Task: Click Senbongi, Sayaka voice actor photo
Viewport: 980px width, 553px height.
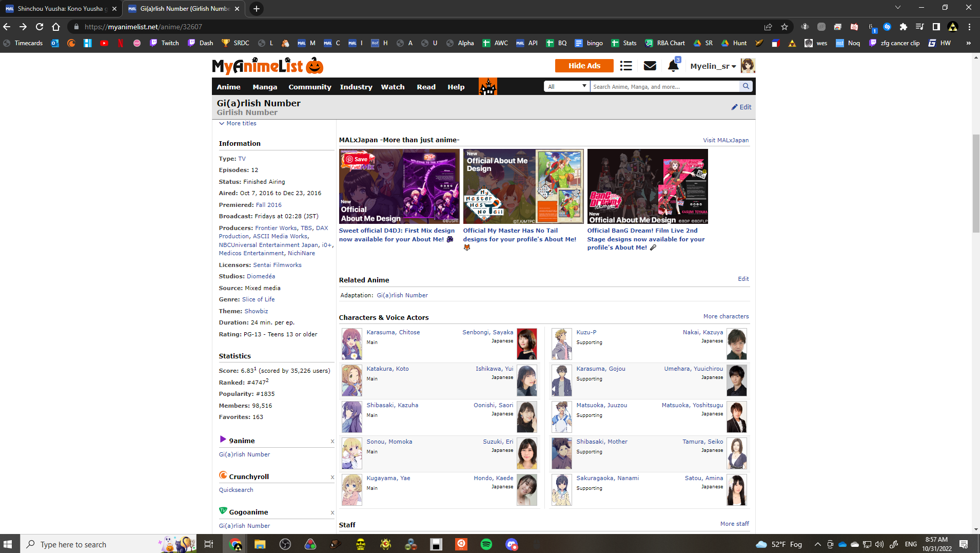Action: [x=526, y=344]
